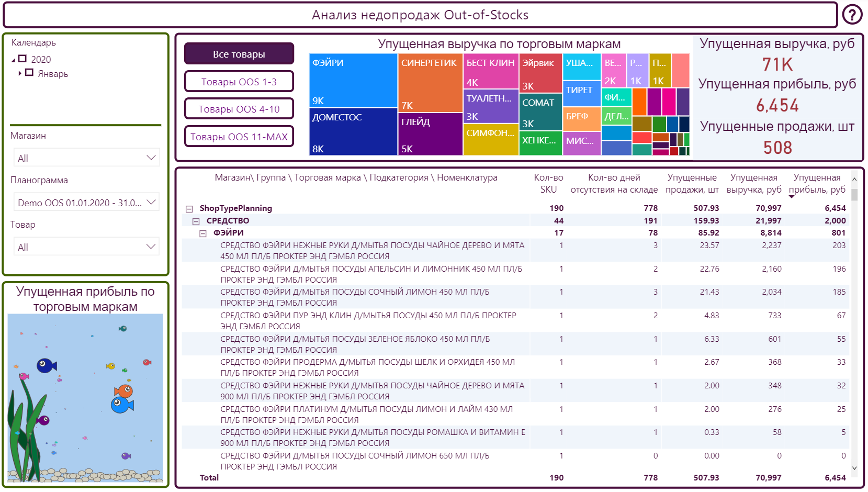
Task: Open the Товар dropdown
Action: 86,247
